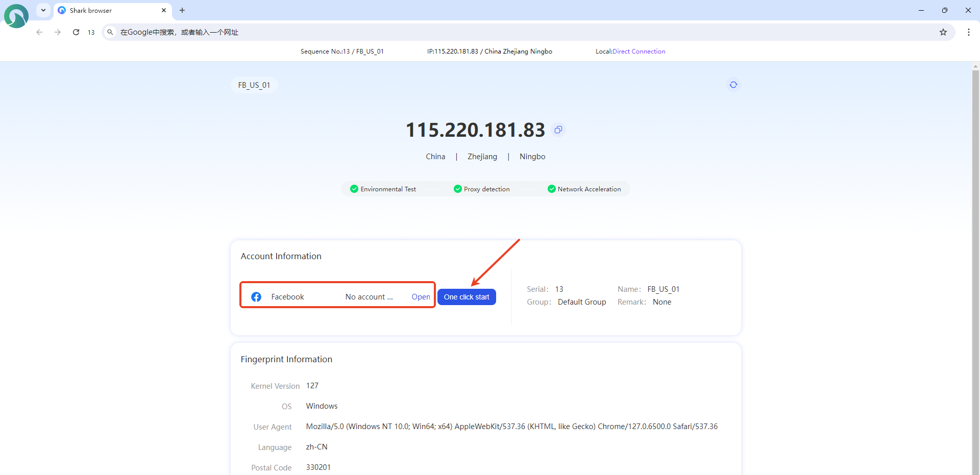
Task: Close the Shark browser tab
Action: pyautogui.click(x=164, y=10)
